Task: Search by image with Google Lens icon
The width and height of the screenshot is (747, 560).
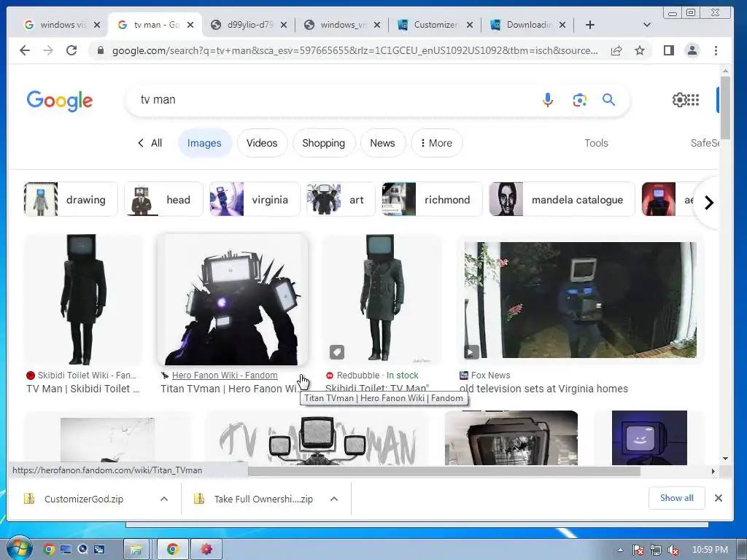Action: coord(579,100)
